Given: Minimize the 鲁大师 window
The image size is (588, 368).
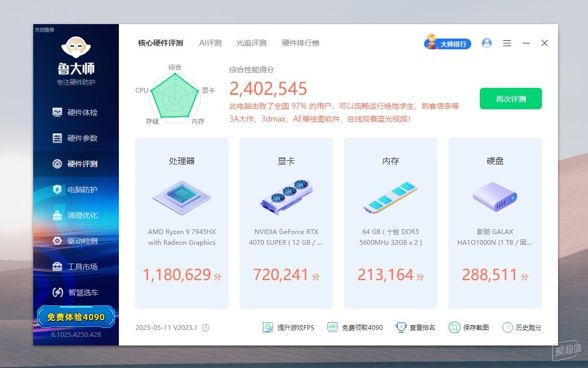Looking at the screenshot, I should pyautogui.click(x=526, y=43).
